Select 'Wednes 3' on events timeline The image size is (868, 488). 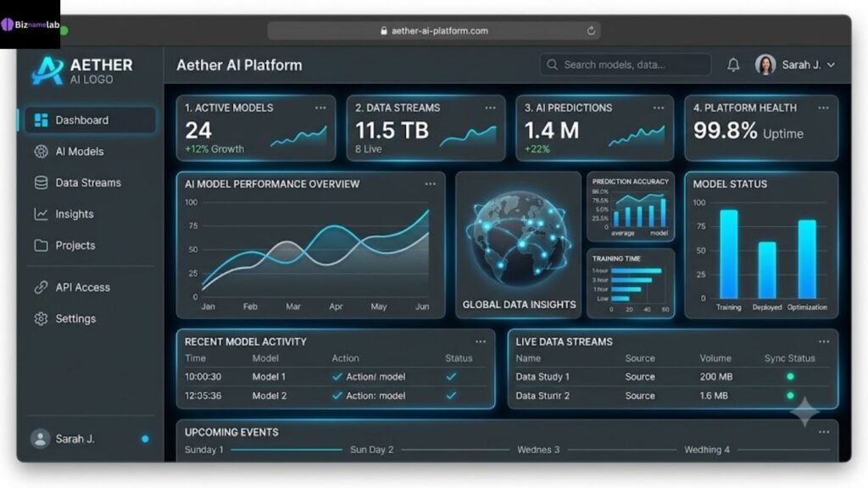pos(538,449)
